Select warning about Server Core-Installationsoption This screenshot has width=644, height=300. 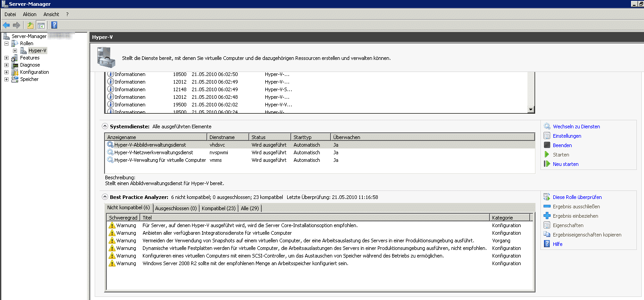(x=320, y=225)
